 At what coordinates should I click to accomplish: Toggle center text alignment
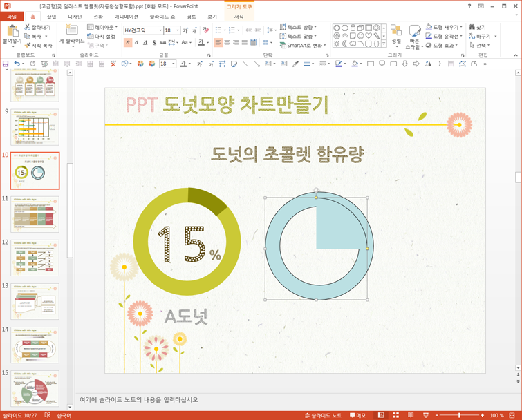tap(227, 42)
